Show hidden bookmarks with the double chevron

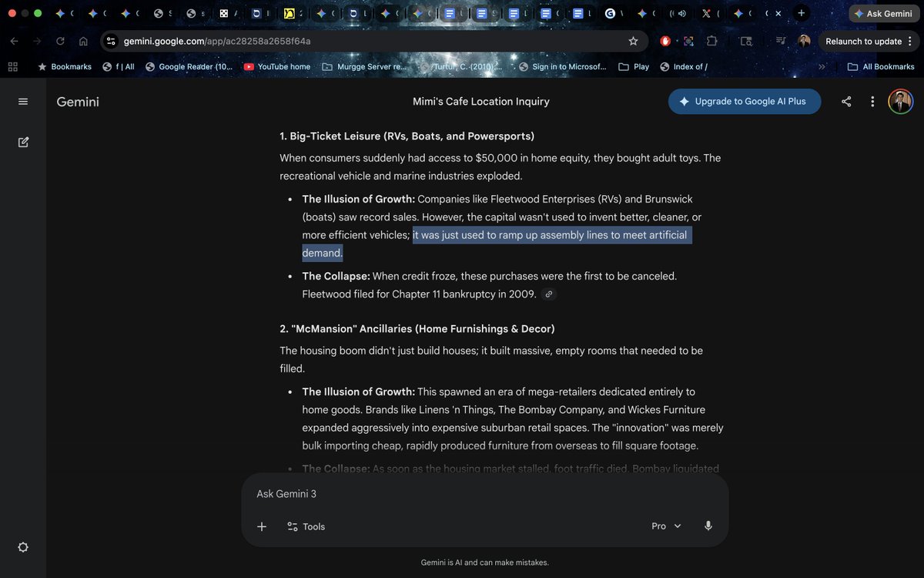[x=822, y=67]
